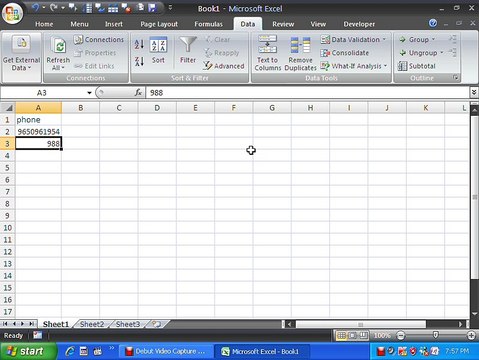Select cell A1 containing phone

38,120
